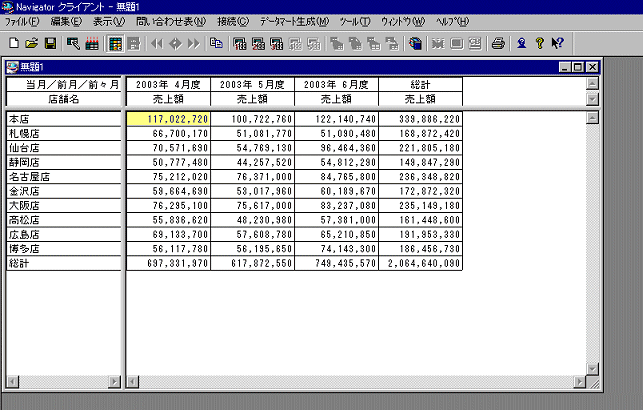Select the 本店 row label

pos(64,119)
